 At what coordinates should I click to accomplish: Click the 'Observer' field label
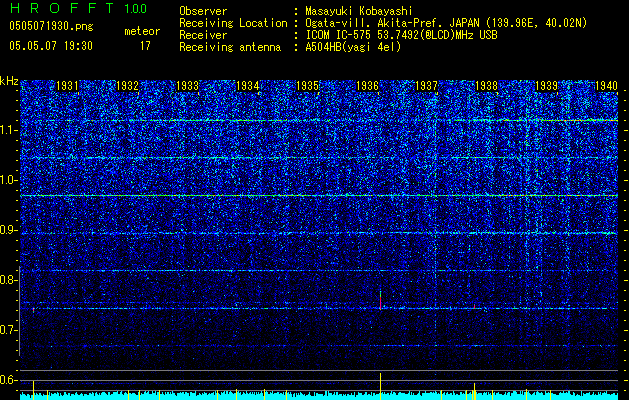pyautogui.click(x=203, y=11)
